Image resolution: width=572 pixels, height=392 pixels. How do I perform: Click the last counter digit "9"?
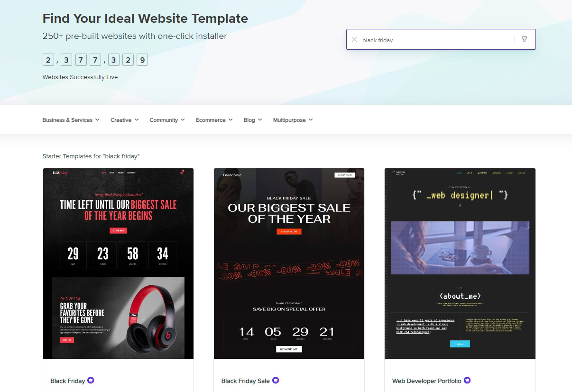[x=142, y=60]
